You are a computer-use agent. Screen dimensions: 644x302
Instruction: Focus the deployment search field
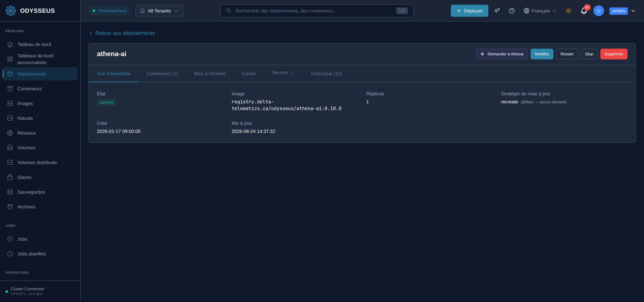[317, 11]
